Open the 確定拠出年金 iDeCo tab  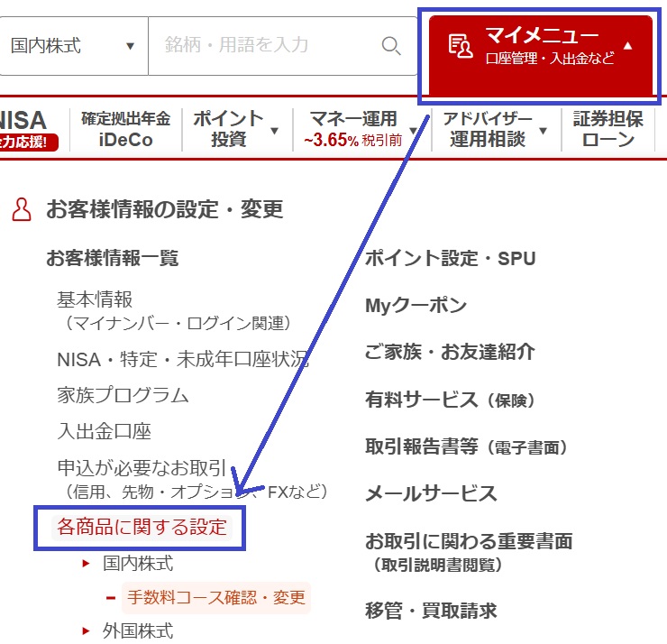[x=125, y=129]
